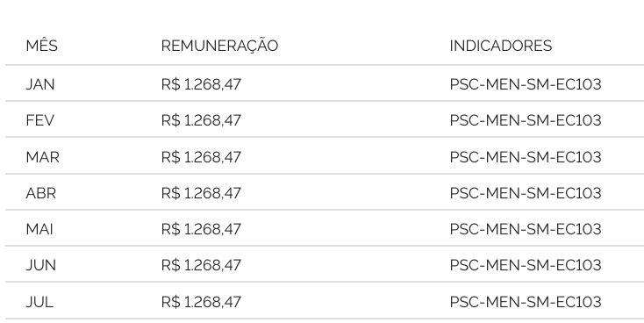Image resolution: width=644 pixels, height=323 pixels.
Task: Click the MÊS column header
Action: (41, 46)
